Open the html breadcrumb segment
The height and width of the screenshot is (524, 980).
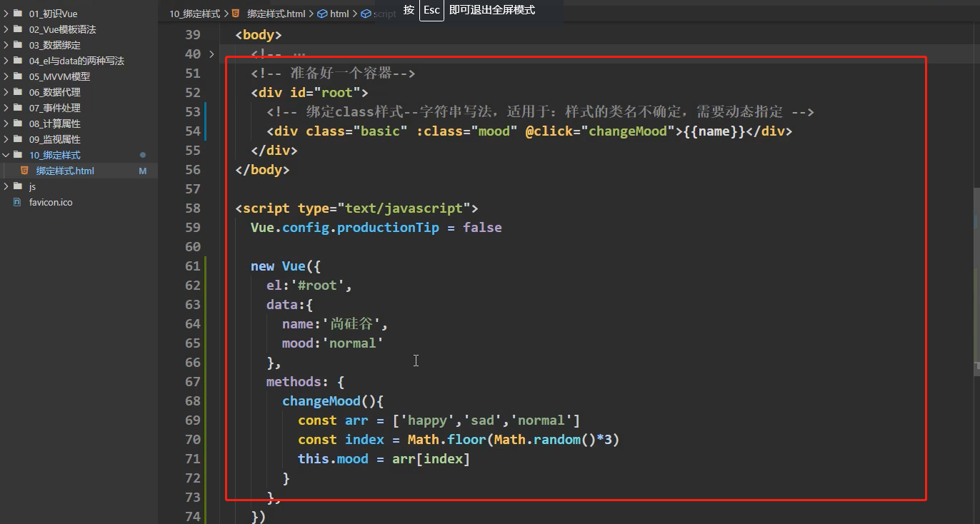[339, 14]
